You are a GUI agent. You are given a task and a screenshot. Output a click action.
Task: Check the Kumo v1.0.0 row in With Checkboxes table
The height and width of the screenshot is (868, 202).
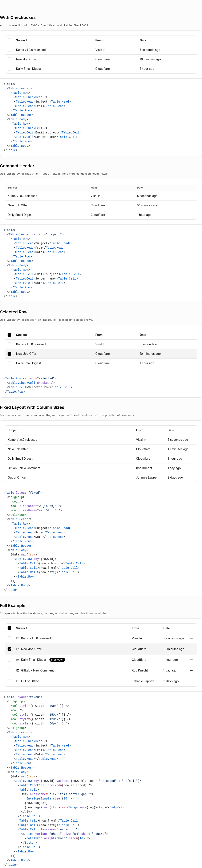click(9, 50)
